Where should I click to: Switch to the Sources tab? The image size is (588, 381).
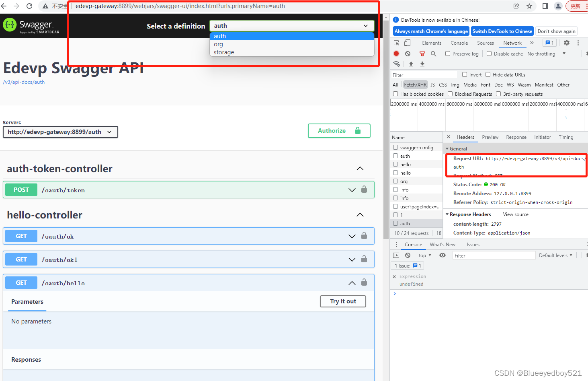486,43
